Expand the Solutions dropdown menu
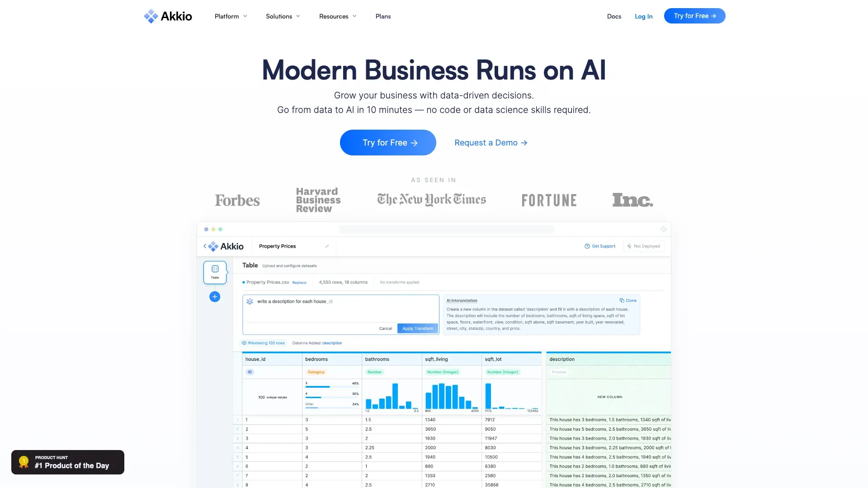 tap(283, 16)
